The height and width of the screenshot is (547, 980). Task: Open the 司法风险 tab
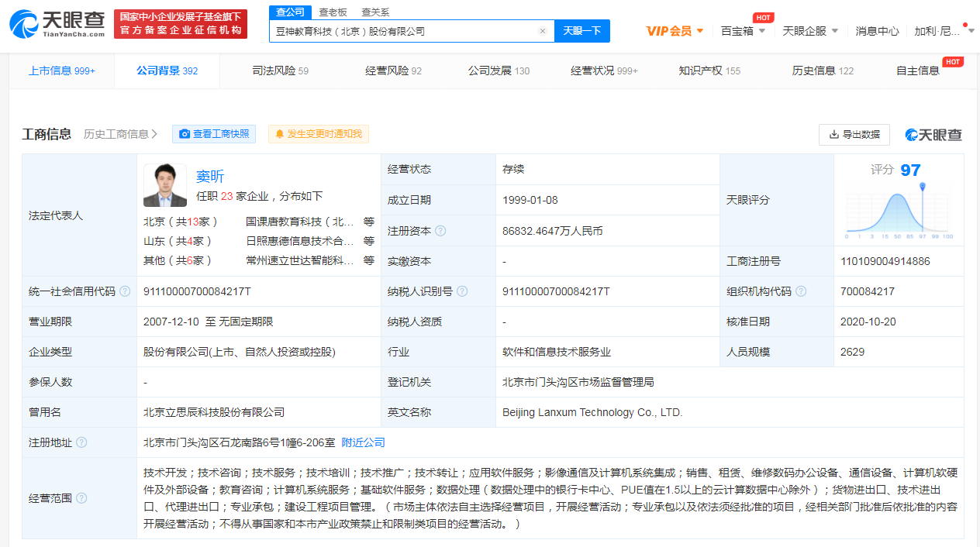coord(281,71)
